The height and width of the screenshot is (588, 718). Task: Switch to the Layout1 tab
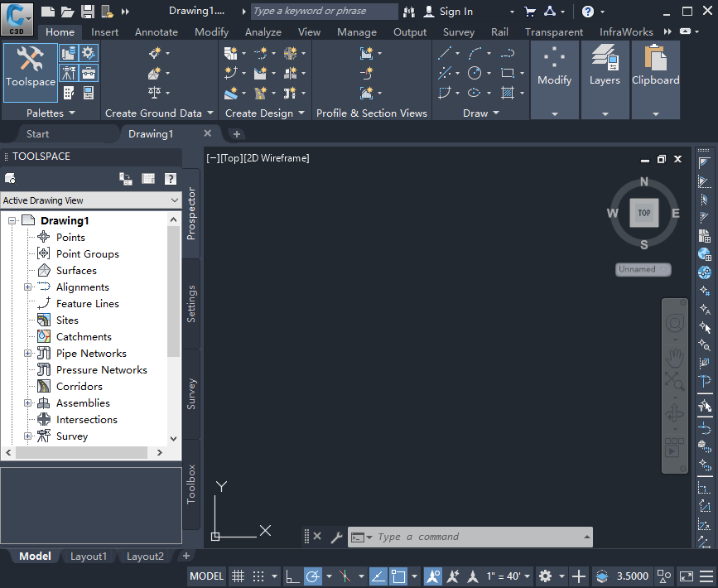click(88, 557)
